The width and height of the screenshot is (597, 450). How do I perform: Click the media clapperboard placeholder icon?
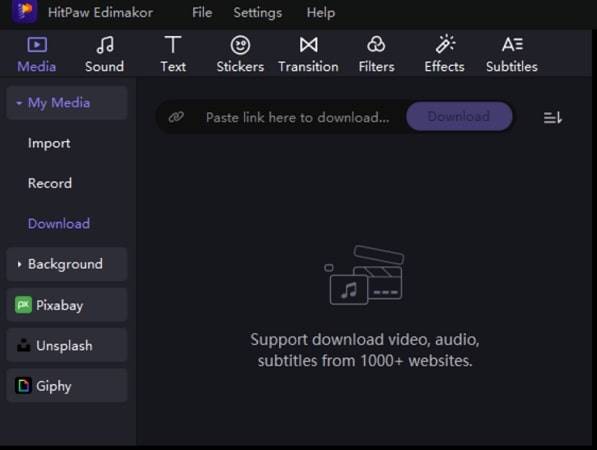coord(365,275)
